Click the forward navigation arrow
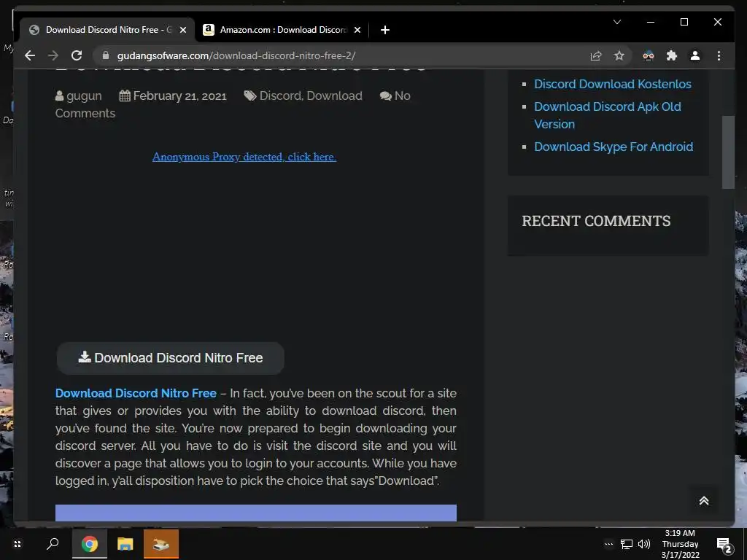 53,55
